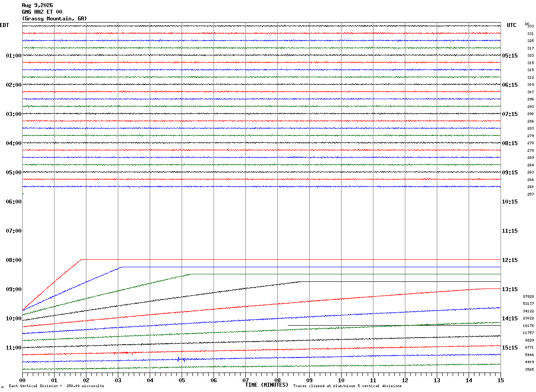This screenshot has width=536, height=392.
Task: Select the 06:00 EDT hour marker
Action: [x=14, y=202]
